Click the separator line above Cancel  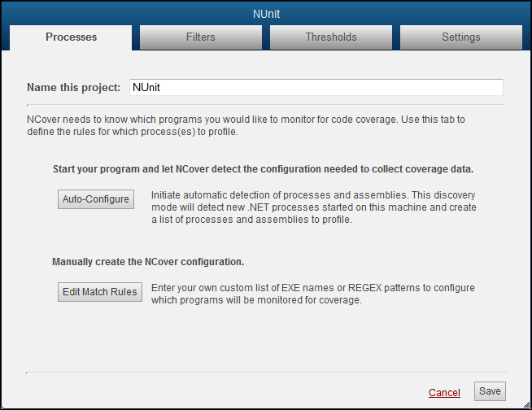coord(265,373)
